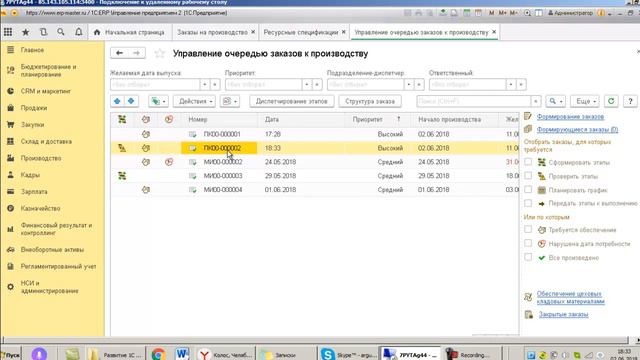Open the sections menu grid icon
The height and width of the screenshot is (360, 640).
pos(8,32)
